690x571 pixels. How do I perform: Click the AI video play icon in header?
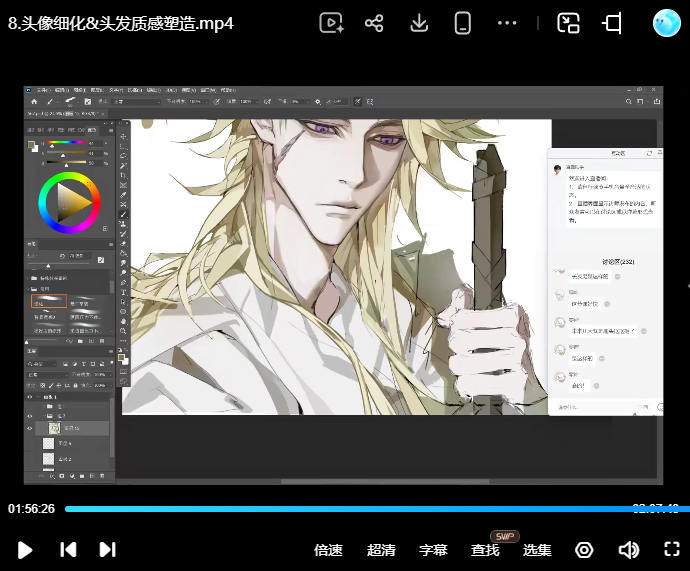(x=331, y=23)
